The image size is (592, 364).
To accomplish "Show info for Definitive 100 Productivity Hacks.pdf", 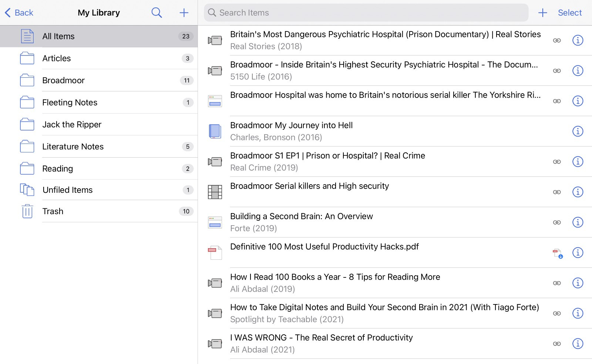I will [578, 252].
